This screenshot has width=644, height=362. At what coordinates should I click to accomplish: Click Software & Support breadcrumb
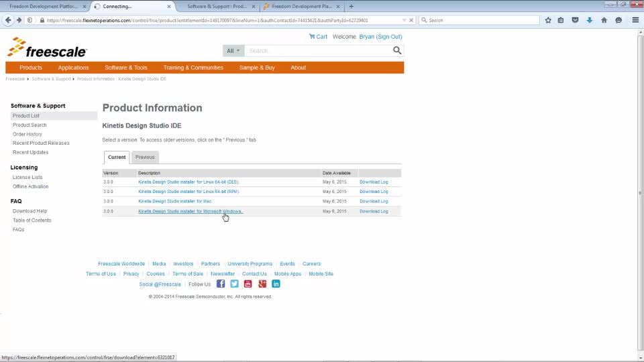click(x=52, y=79)
